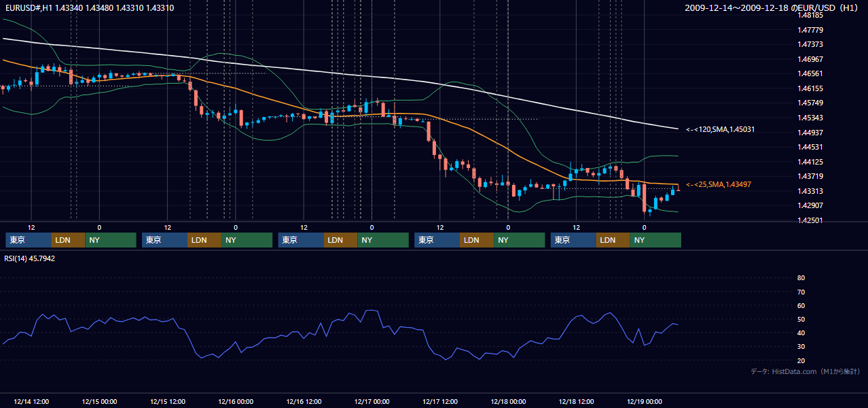Pick the 12/17 00:00 time axis label

pyautogui.click(x=372, y=401)
